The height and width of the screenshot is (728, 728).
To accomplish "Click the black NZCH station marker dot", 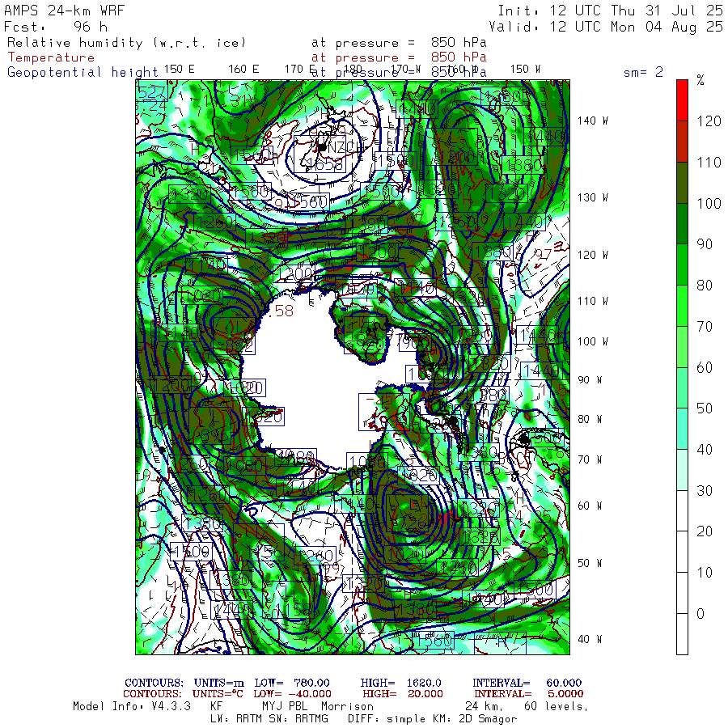I will click(322, 147).
